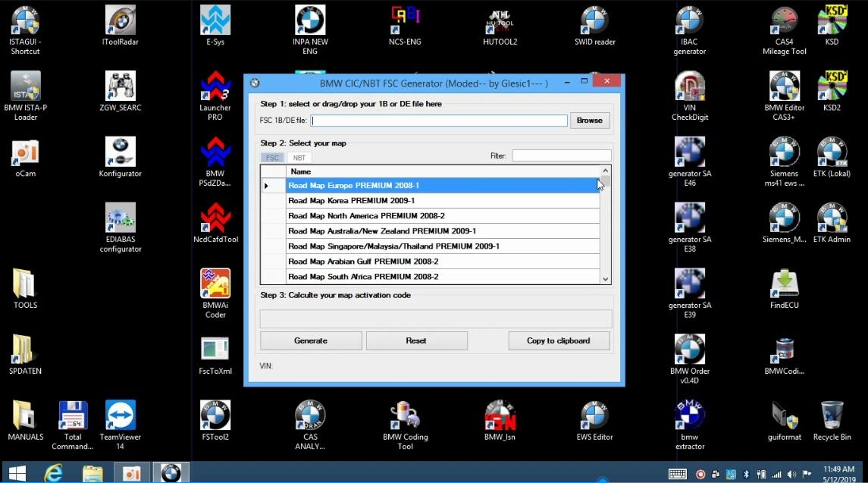Open Internet Explorer from the taskbar

click(53, 472)
